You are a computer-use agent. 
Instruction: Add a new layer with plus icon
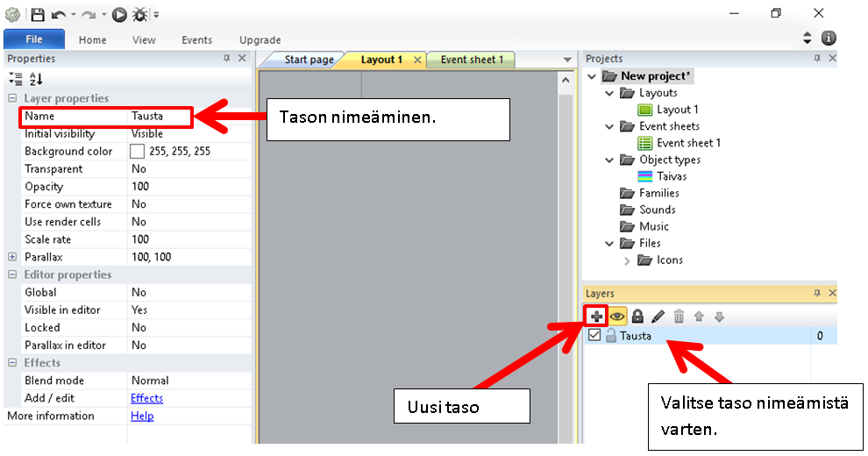[x=596, y=317]
